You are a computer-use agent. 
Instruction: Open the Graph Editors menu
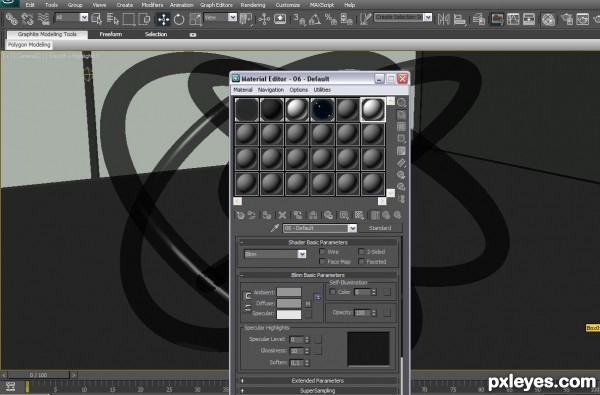point(216,5)
